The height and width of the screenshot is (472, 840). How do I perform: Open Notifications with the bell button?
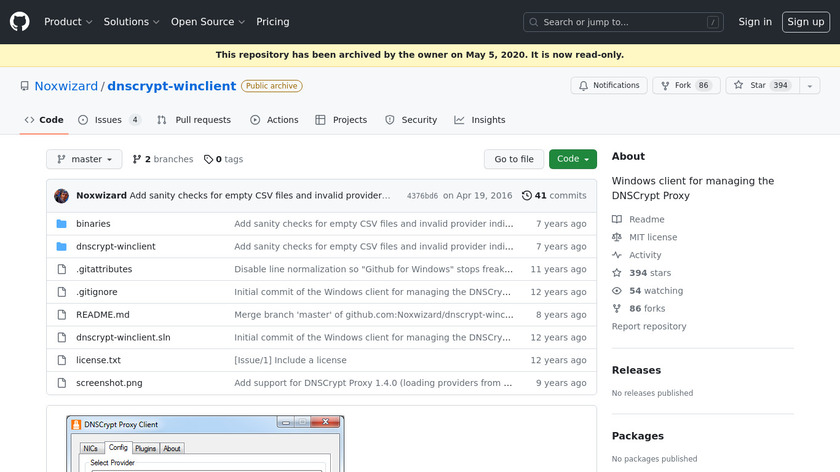608,86
